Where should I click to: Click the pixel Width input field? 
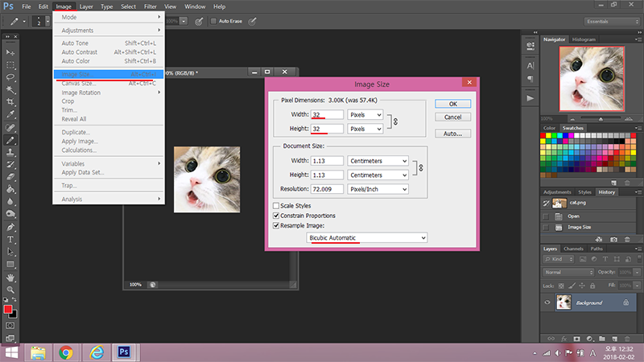[x=327, y=115]
